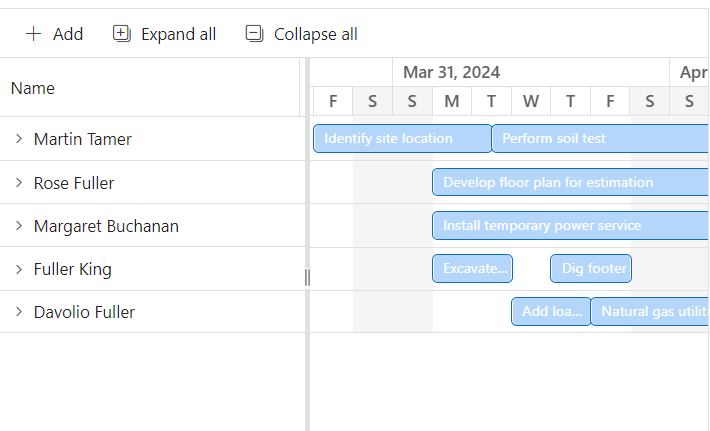Select the Identify site location taskbar
Screen dimensions: 710x431
coord(402,139)
